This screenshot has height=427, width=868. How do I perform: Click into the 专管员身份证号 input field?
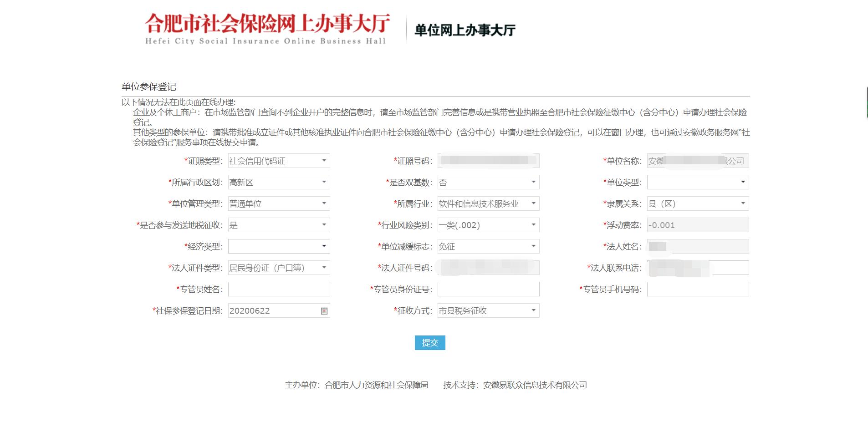point(488,289)
